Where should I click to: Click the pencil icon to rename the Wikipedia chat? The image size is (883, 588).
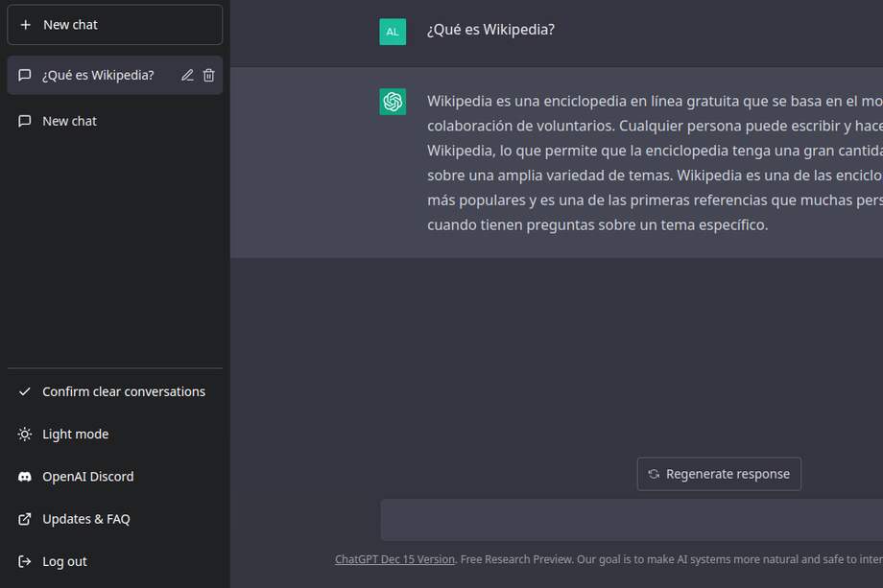pos(188,75)
